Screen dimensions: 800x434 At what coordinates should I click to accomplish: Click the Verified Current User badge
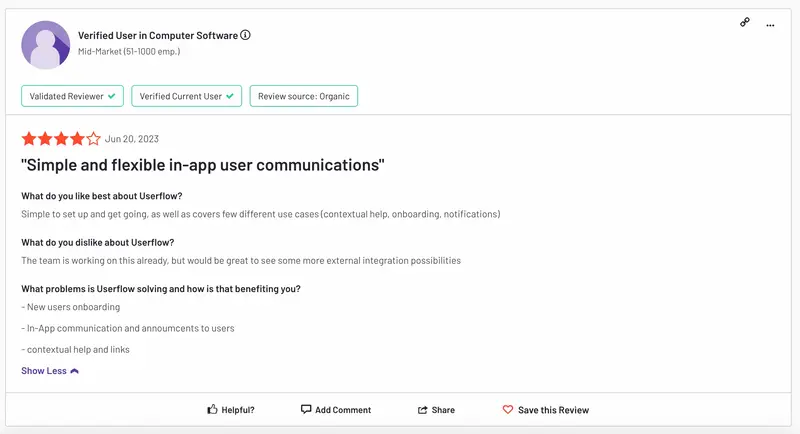coord(187,96)
